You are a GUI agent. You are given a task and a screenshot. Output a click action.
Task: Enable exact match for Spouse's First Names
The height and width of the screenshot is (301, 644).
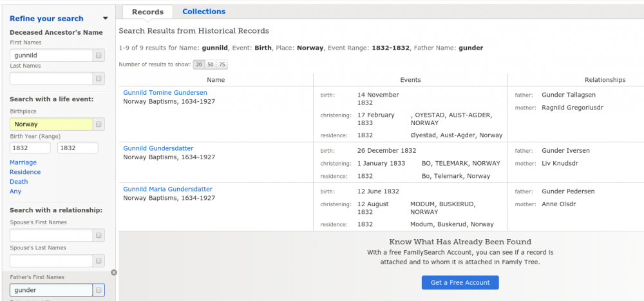click(99, 235)
